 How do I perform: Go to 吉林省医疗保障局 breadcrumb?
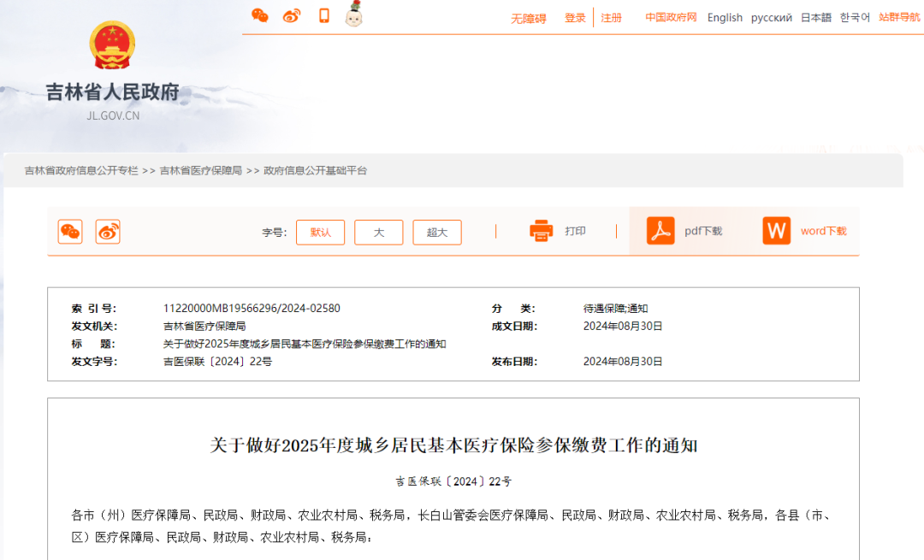(x=200, y=171)
